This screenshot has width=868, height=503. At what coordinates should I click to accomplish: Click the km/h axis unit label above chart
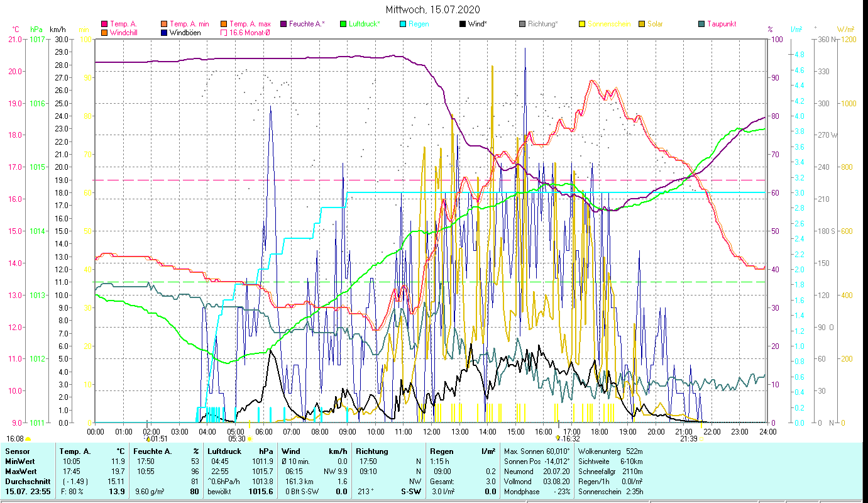coord(57,30)
